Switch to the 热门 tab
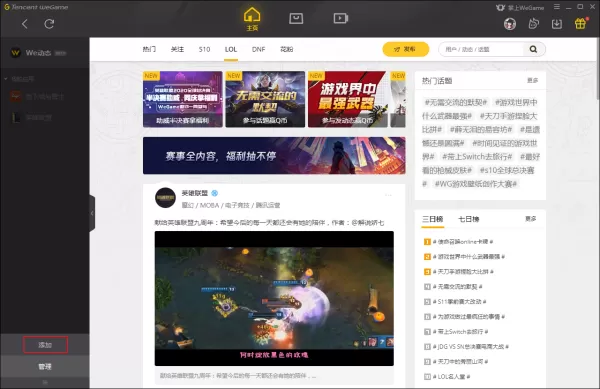This screenshot has height=389, width=600. point(149,49)
